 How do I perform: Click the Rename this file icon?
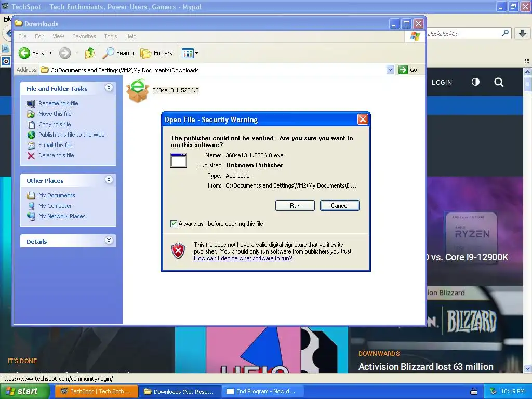tap(31, 103)
